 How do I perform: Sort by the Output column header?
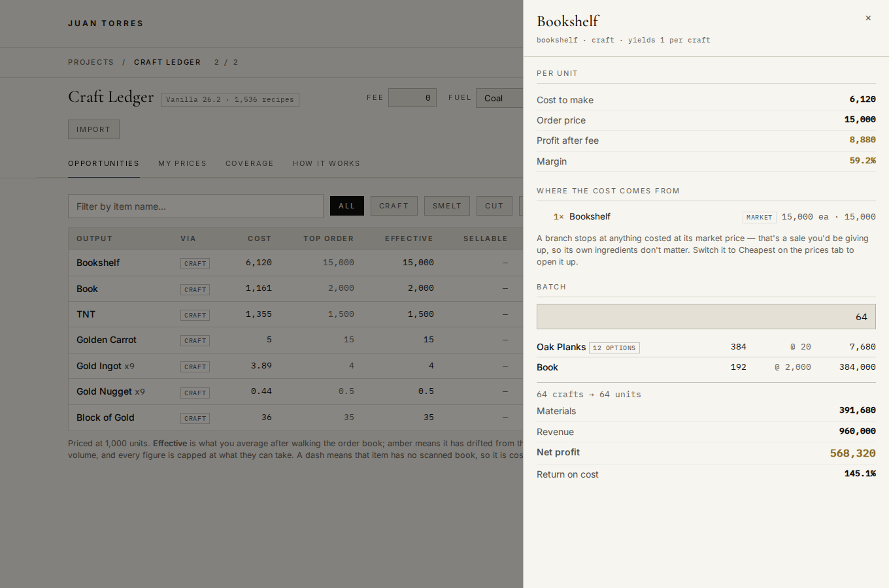[x=95, y=238]
